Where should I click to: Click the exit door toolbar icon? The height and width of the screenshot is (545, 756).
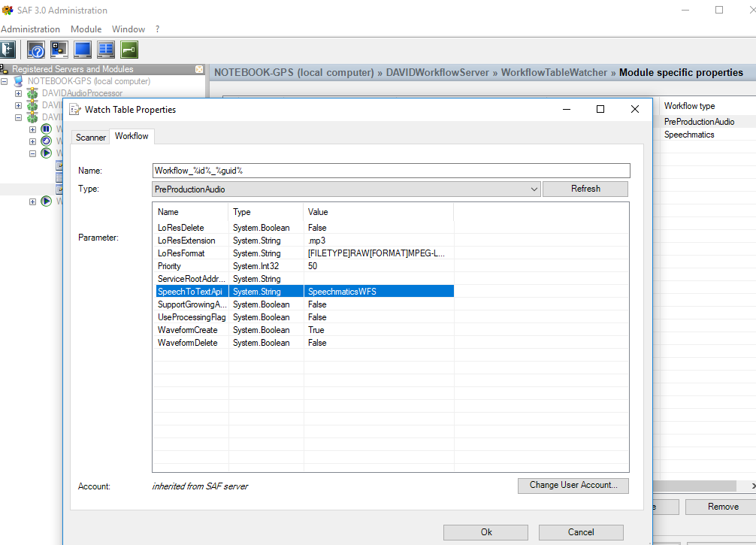pos(8,50)
